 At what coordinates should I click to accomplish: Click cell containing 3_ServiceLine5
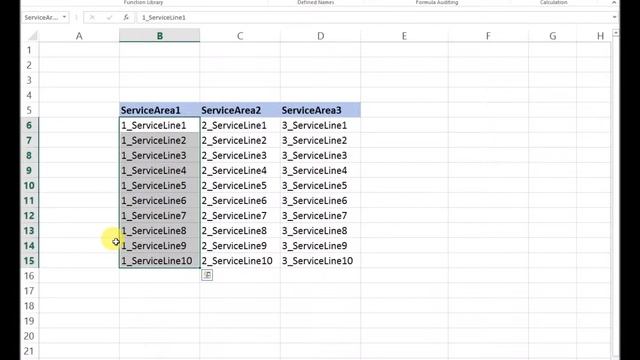320,186
